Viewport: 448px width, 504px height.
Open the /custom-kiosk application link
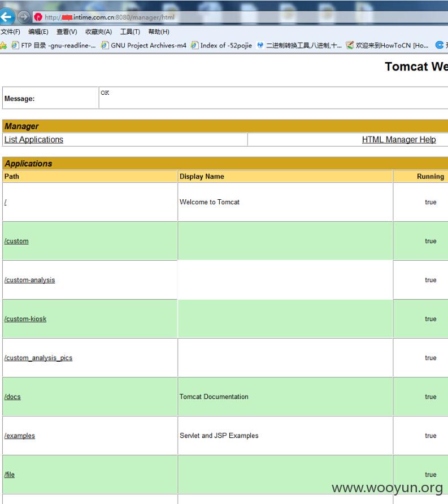25,319
